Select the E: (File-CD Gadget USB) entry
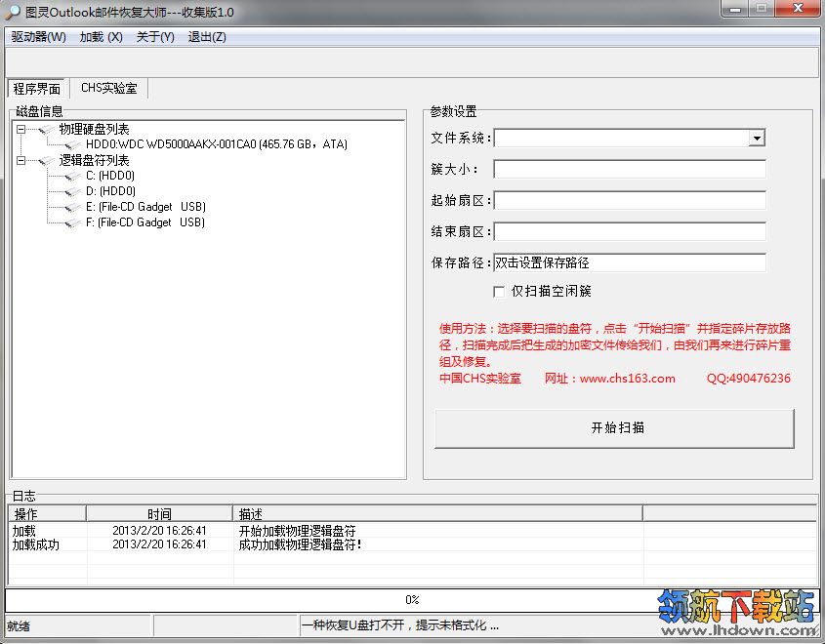 tap(145, 207)
